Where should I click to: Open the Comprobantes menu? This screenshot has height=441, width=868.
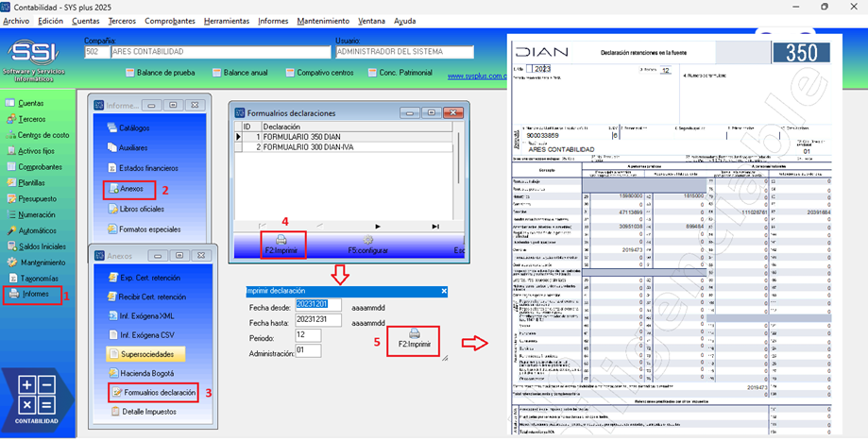click(170, 21)
